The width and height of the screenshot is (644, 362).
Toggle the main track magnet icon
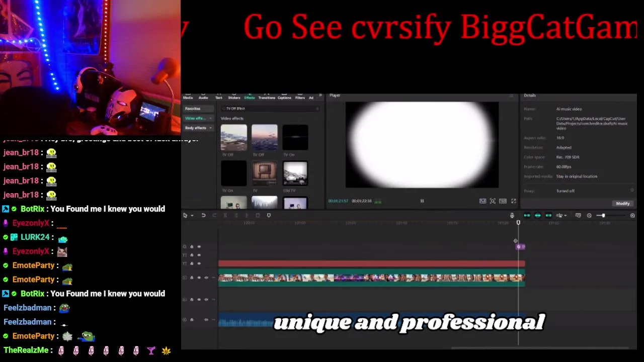[527, 216]
